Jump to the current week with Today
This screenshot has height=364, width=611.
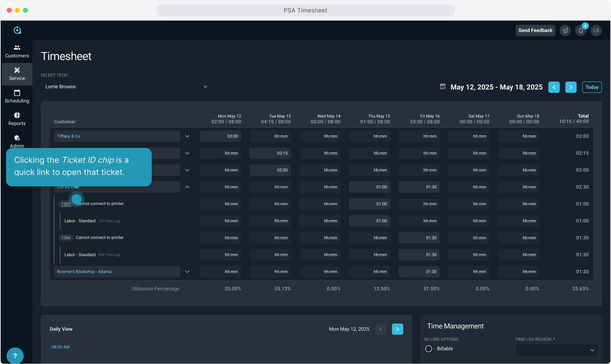tap(592, 87)
